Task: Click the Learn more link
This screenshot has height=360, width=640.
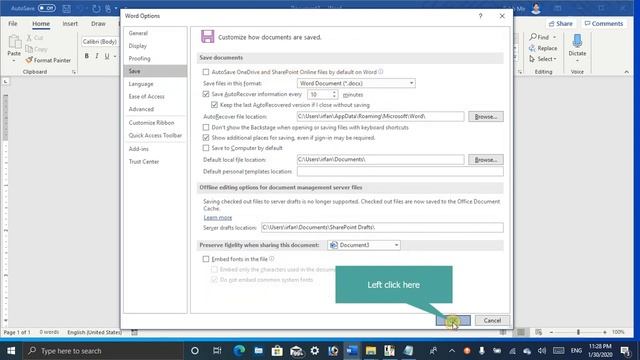Action: tap(218, 218)
